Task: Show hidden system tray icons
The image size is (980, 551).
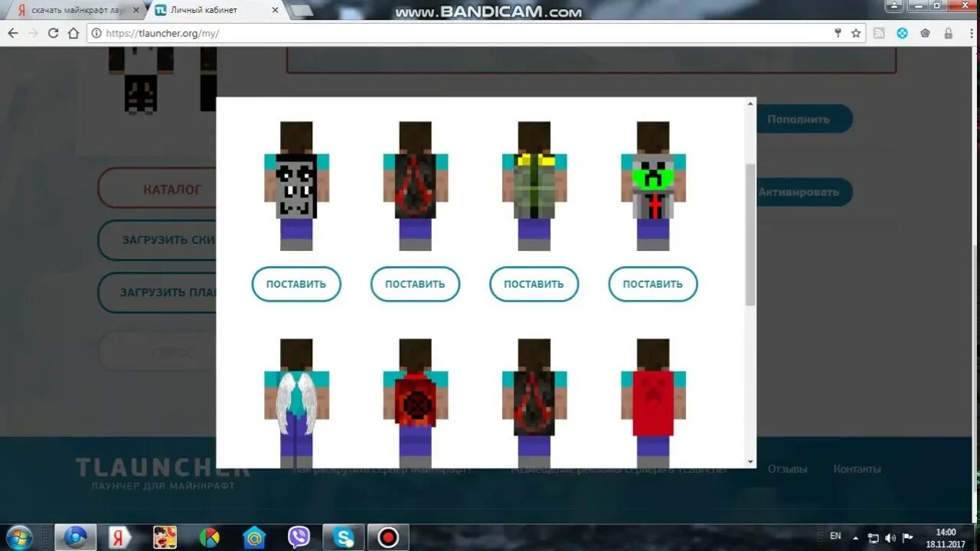Action: pyautogui.click(x=855, y=537)
